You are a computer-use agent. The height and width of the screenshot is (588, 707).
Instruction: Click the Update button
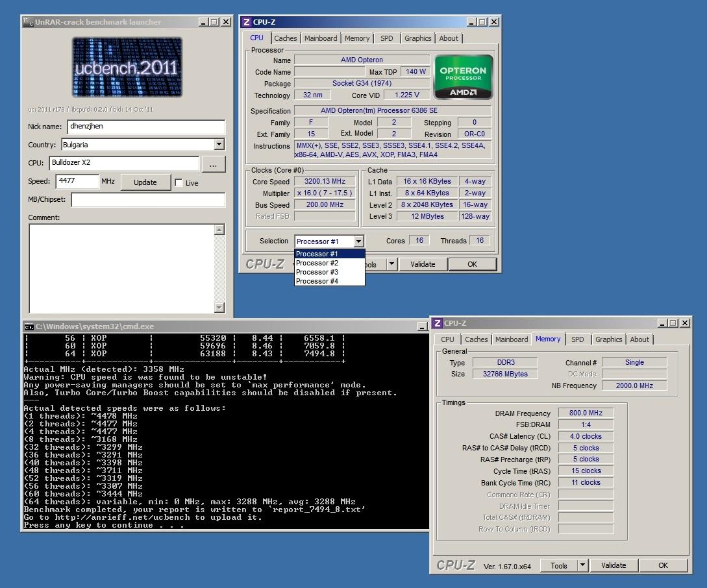click(x=145, y=182)
